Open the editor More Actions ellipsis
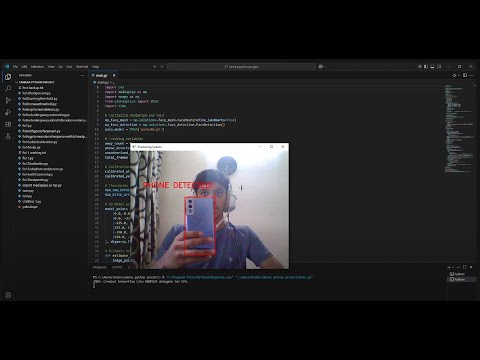The height and width of the screenshot is (360, 480). click(x=471, y=76)
